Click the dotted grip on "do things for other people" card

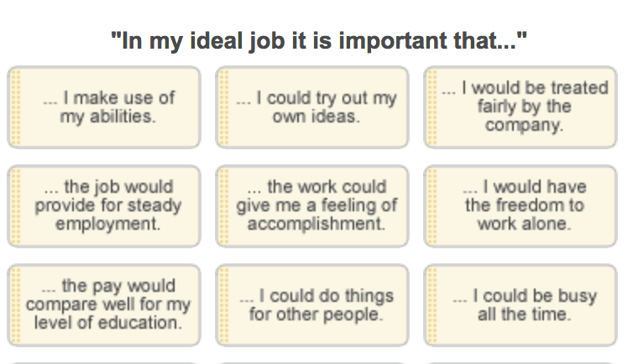tap(223, 305)
